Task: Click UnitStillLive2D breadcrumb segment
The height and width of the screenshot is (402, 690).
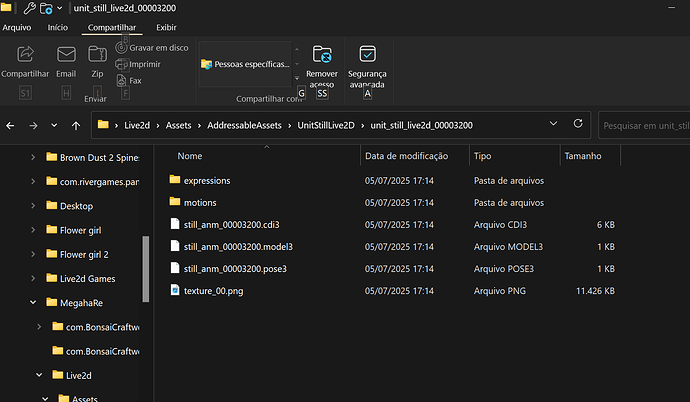Action: pos(326,125)
